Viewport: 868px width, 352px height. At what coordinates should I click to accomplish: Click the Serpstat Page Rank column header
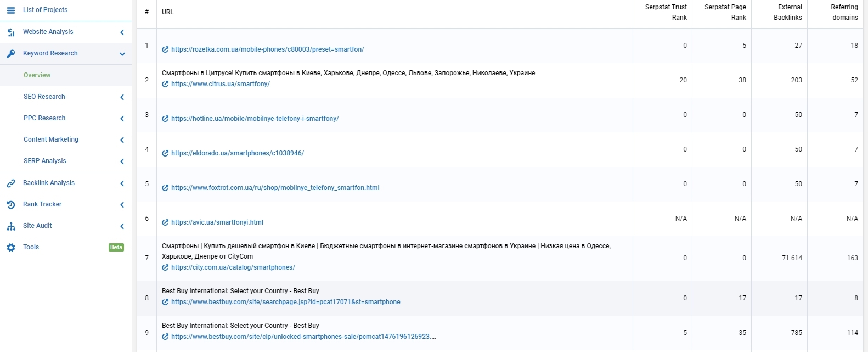coord(725,12)
